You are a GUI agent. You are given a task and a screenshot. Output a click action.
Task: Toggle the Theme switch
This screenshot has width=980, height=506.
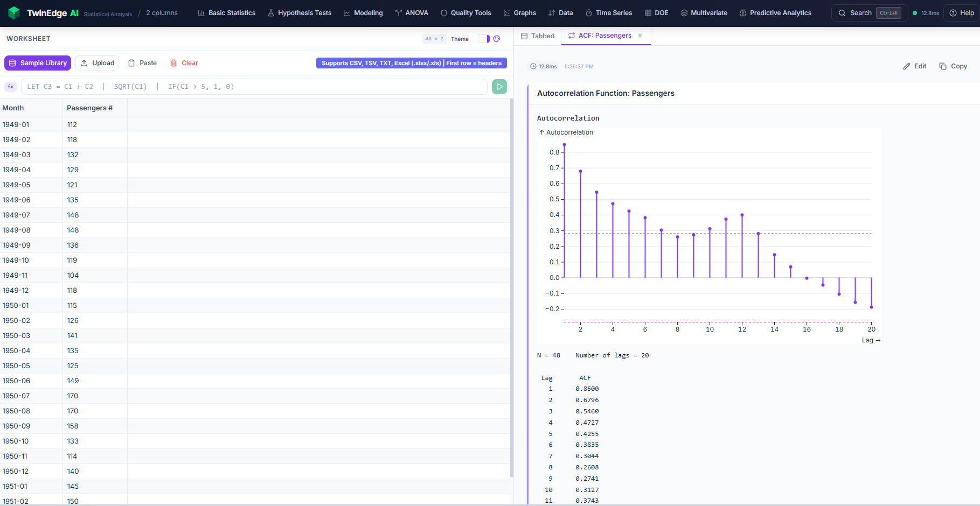tap(483, 39)
